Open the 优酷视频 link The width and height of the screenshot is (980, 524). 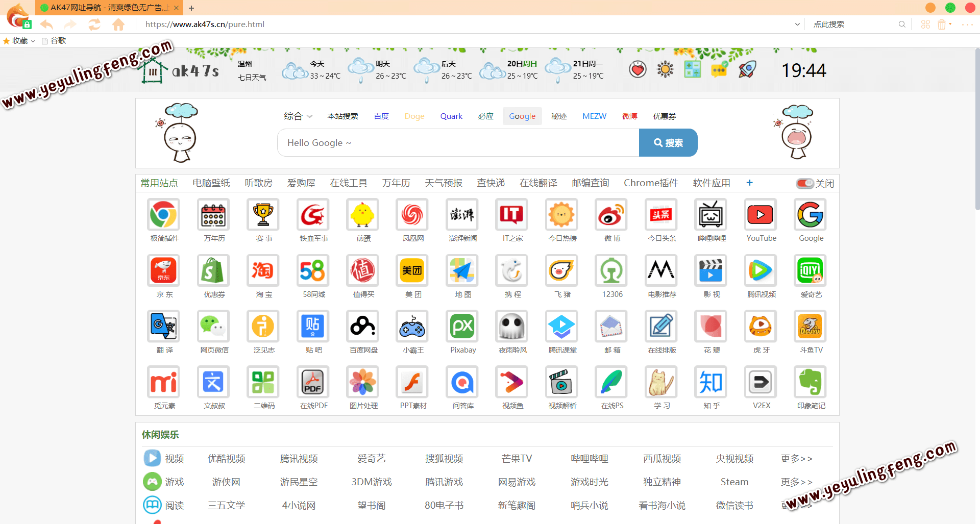pos(226,459)
